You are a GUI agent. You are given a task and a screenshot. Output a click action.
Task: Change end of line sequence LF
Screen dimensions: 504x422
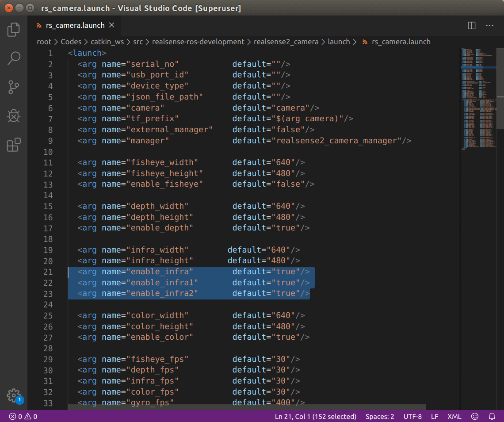(435, 417)
